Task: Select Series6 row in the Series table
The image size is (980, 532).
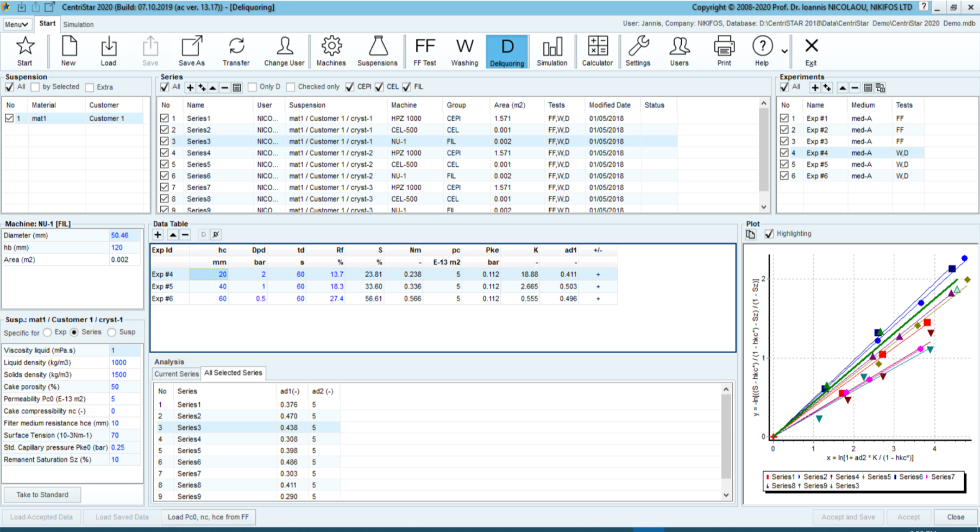Action: click(417, 176)
